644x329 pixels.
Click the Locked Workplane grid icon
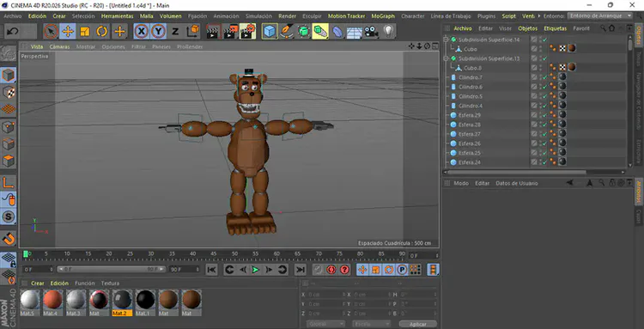[x=9, y=259]
